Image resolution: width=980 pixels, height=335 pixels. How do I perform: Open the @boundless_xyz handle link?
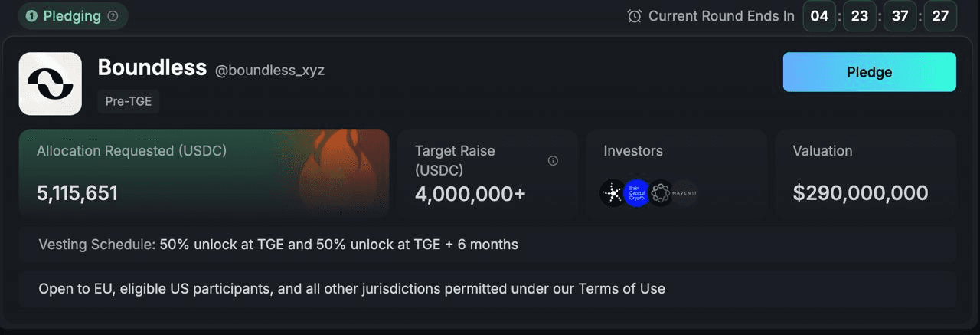(269, 71)
